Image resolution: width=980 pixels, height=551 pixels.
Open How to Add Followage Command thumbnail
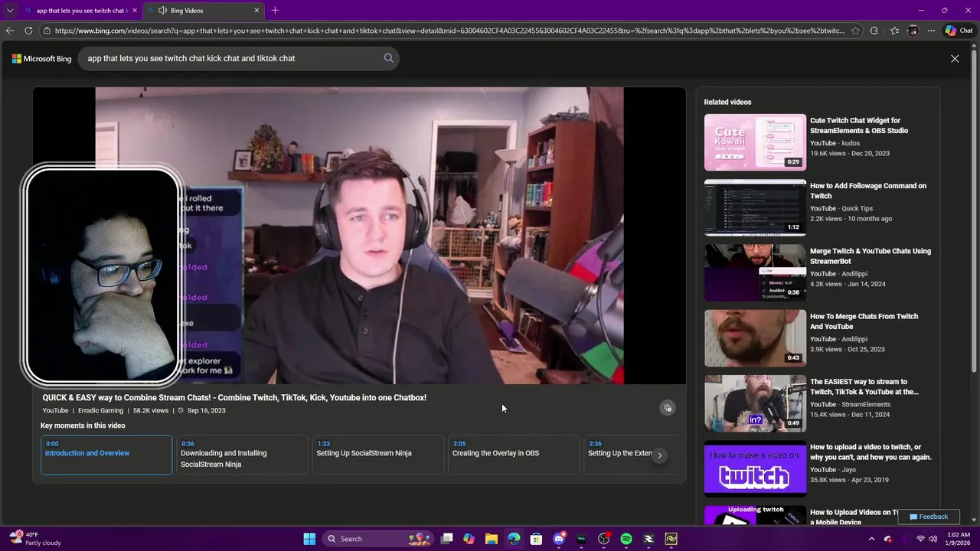click(755, 207)
